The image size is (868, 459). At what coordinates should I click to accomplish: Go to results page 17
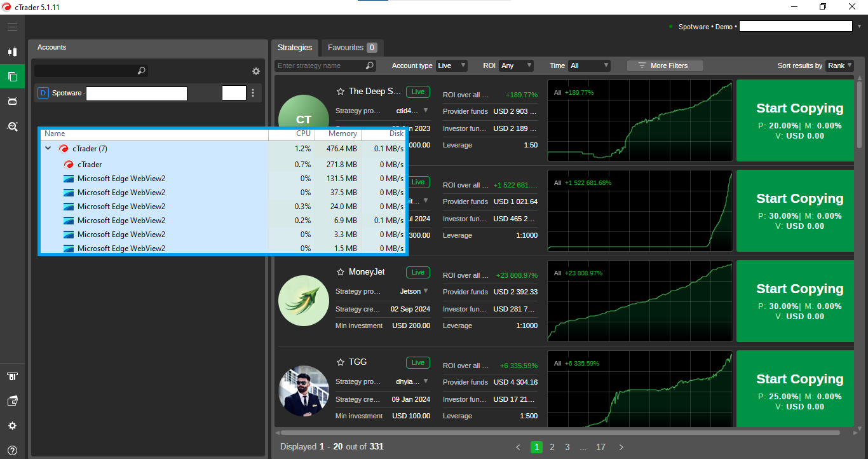pyautogui.click(x=600, y=447)
